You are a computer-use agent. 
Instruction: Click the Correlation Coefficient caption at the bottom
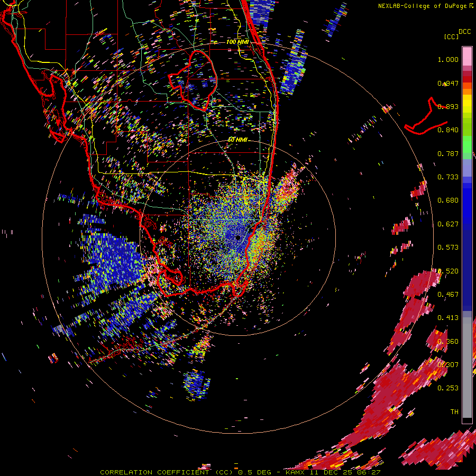[240, 472]
